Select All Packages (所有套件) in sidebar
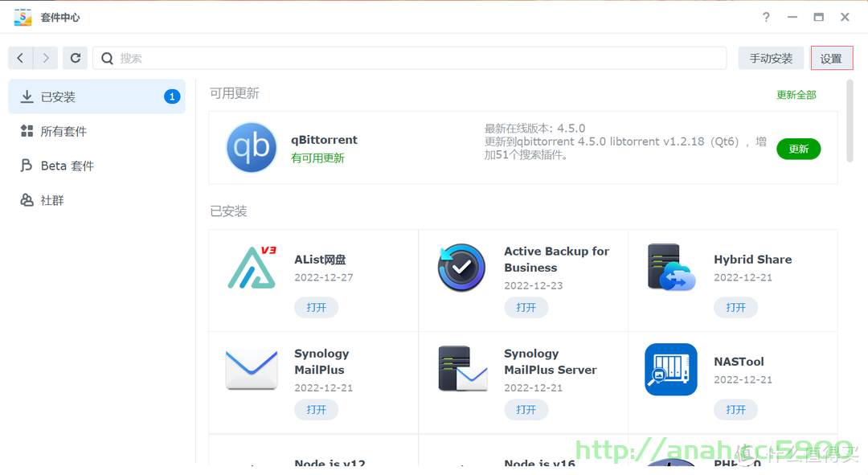 point(97,131)
